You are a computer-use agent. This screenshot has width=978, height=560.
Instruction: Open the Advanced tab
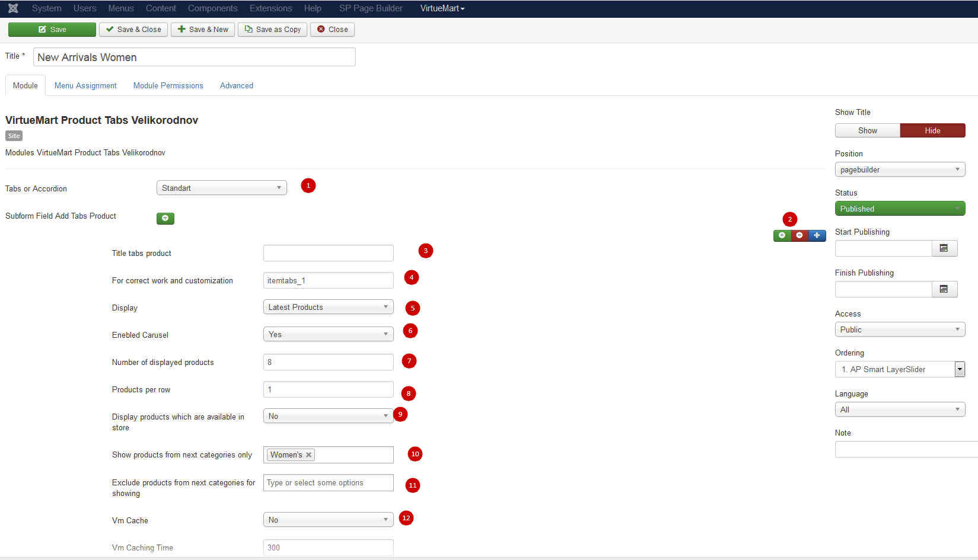point(236,86)
